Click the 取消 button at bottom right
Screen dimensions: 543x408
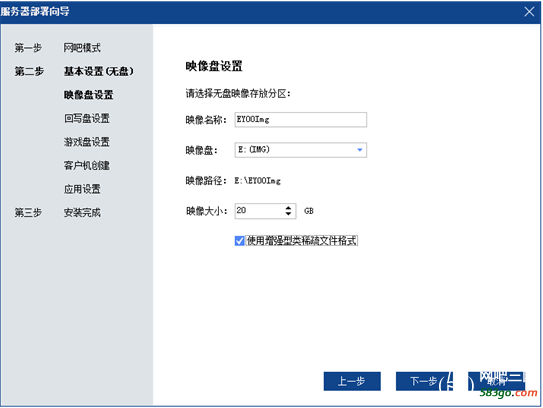(x=496, y=381)
